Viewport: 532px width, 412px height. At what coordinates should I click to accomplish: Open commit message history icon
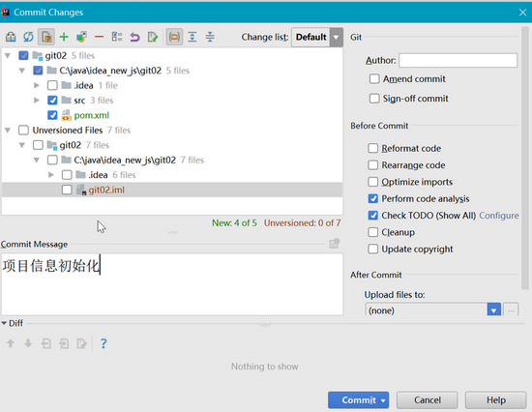point(335,244)
